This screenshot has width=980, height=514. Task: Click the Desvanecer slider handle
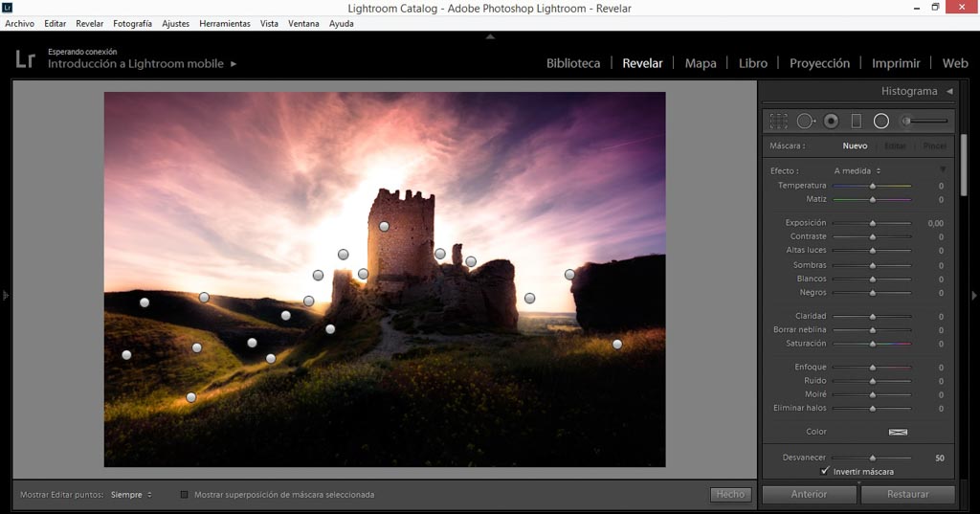click(x=872, y=458)
